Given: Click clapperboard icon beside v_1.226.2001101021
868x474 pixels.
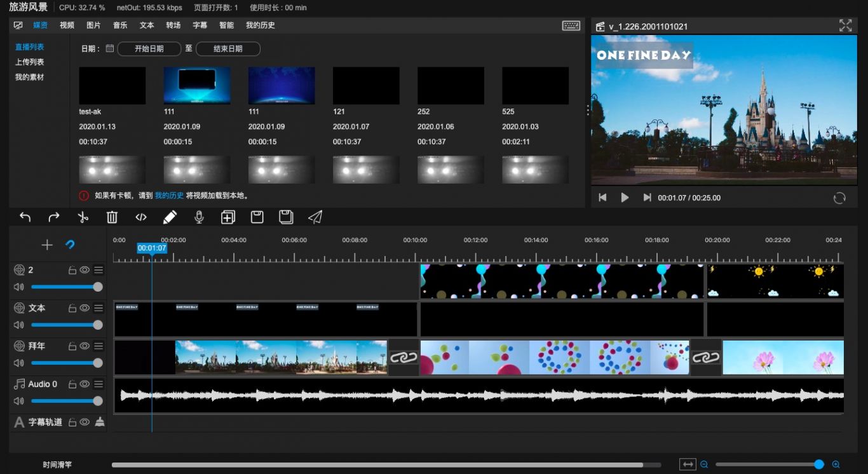Looking at the screenshot, I should click(x=600, y=27).
